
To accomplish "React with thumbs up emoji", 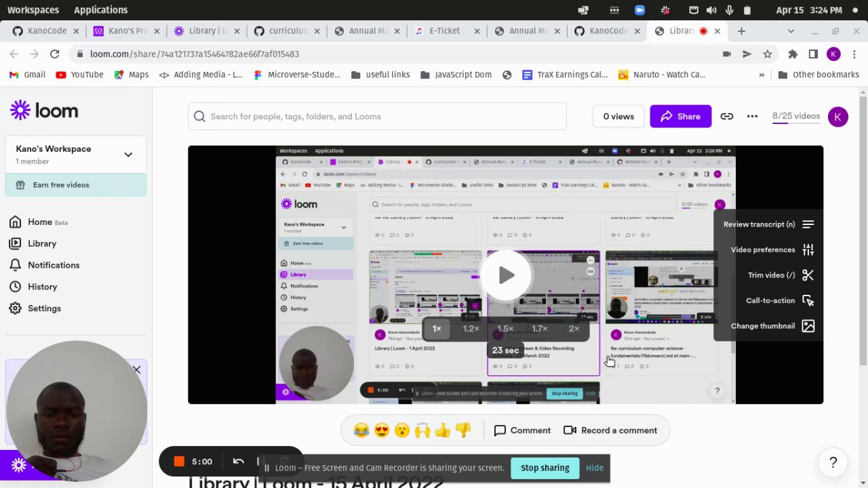I will pos(443,430).
